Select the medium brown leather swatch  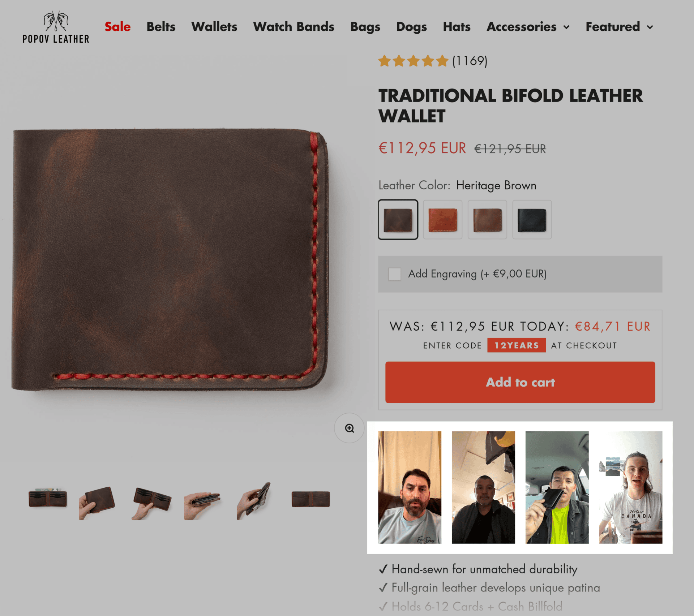pos(487,219)
